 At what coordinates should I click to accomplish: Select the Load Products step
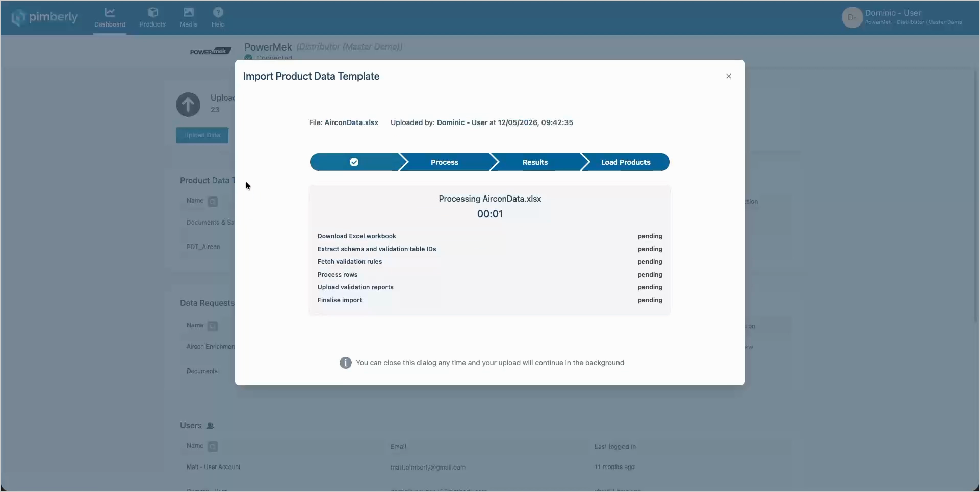[x=626, y=162]
